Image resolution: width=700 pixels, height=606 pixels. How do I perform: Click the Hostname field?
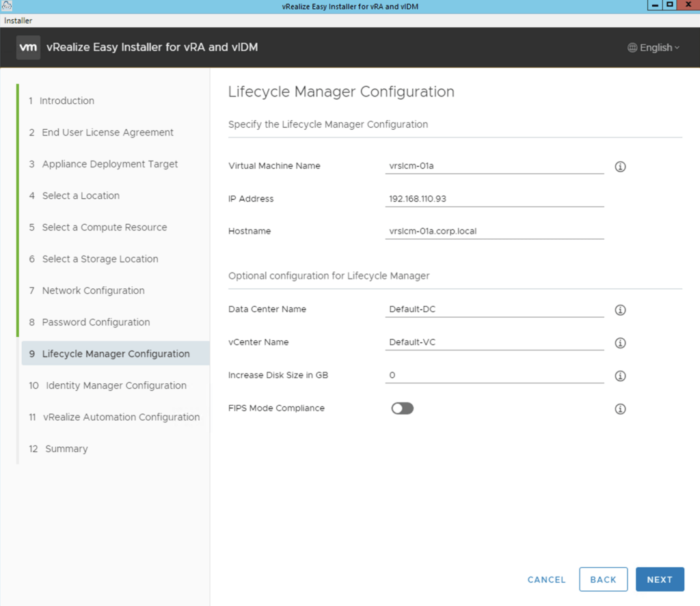pyautogui.click(x=495, y=231)
